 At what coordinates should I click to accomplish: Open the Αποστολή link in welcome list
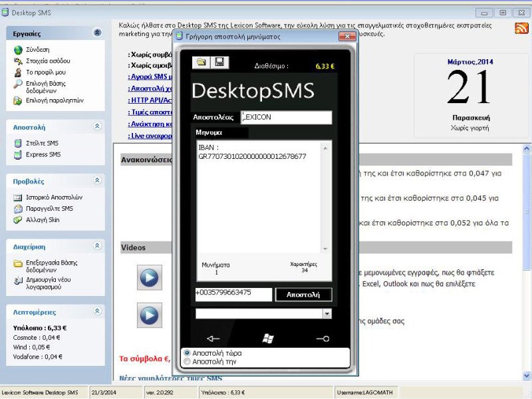(x=150, y=88)
